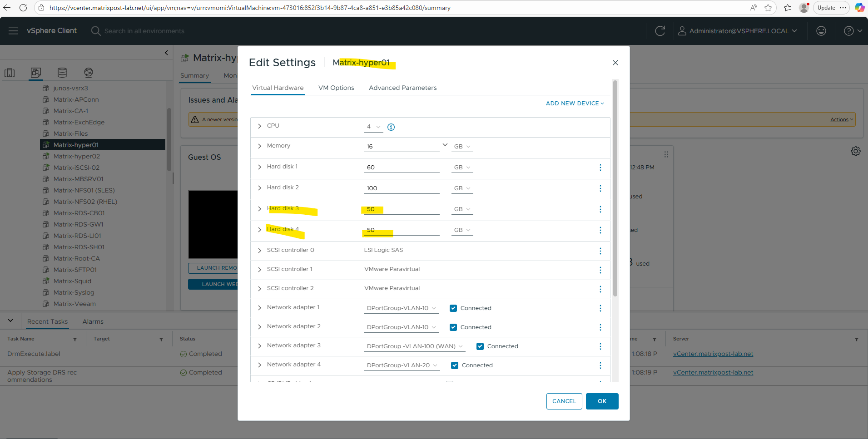
Task: Click the Memory size input field
Action: [402, 147]
